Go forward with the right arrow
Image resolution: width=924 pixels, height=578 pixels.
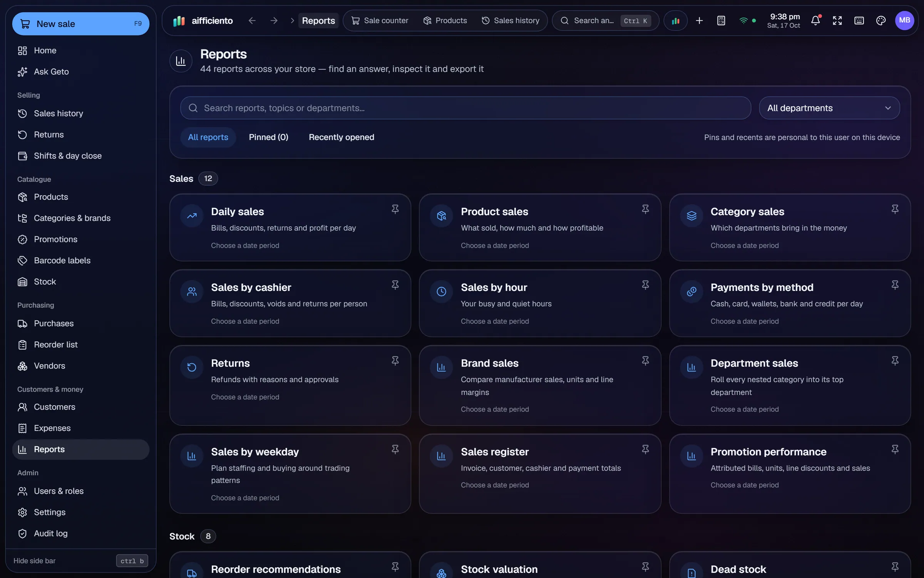coord(274,20)
